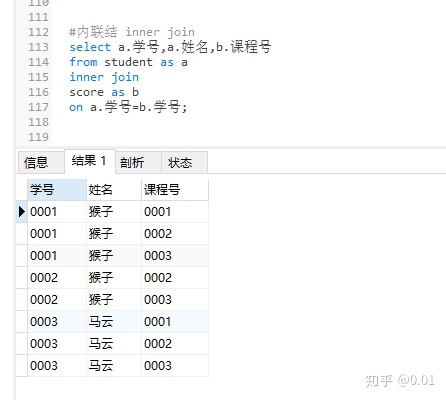
Task: Click 'b.课程号' in the select list
Action: (244, 47)
